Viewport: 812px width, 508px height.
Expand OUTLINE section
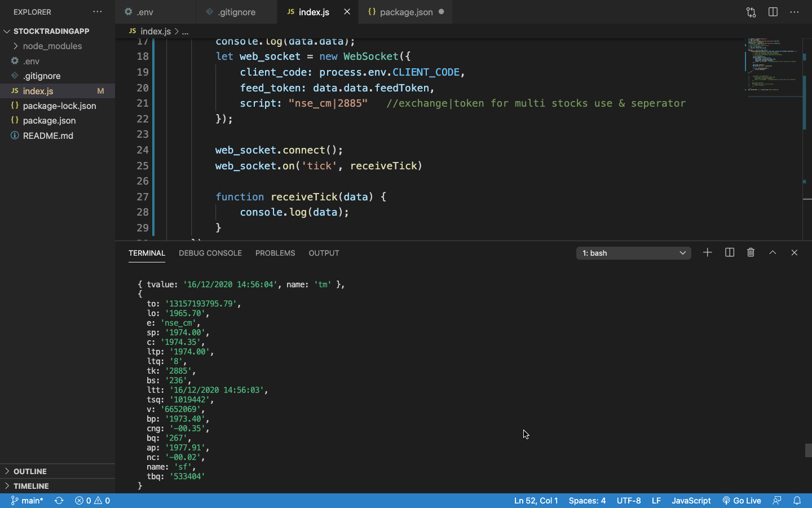coord(58,471)
